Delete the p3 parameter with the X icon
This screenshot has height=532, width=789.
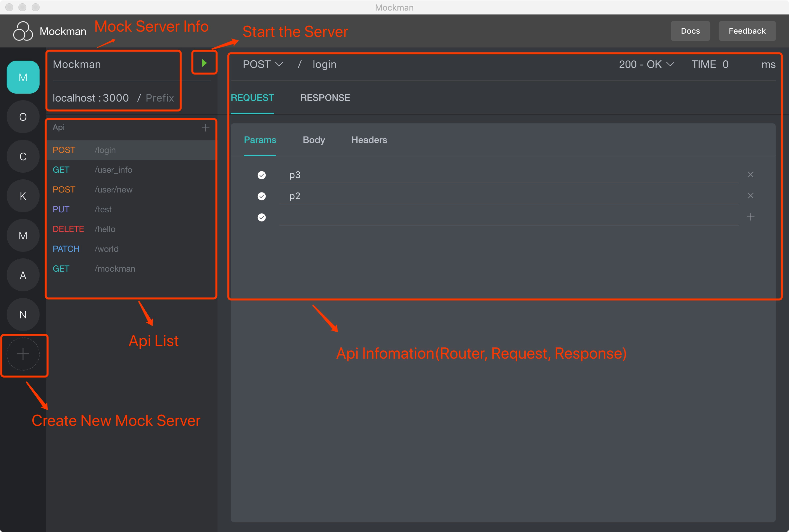pos(751,174)
